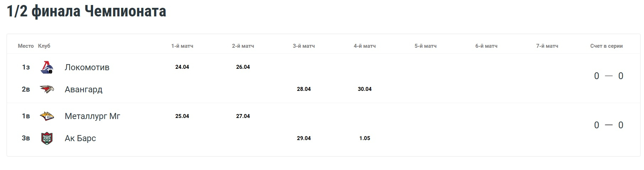The width and height of the screenshot is (644, 170).
Task: Select the 25.04 match date
Action: (182, 116)
